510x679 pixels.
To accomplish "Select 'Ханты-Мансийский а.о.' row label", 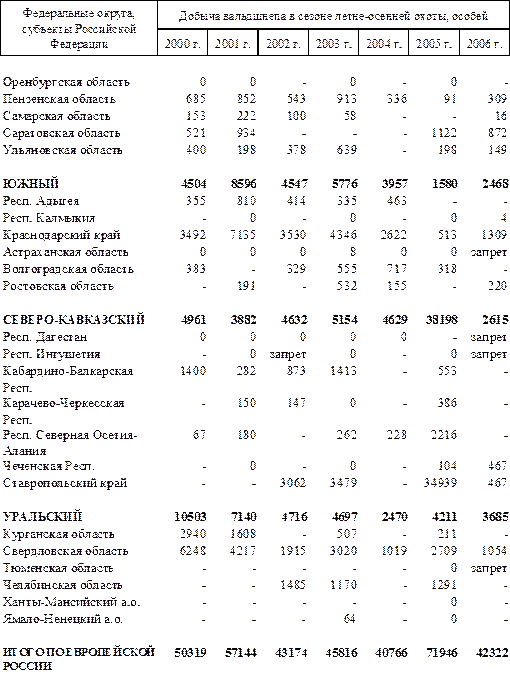I will (71, 602).
